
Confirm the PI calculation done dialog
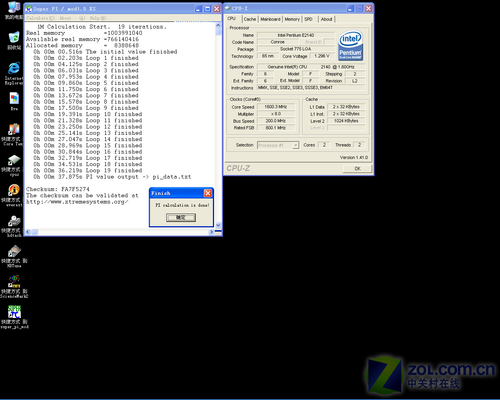pos(181,217)
